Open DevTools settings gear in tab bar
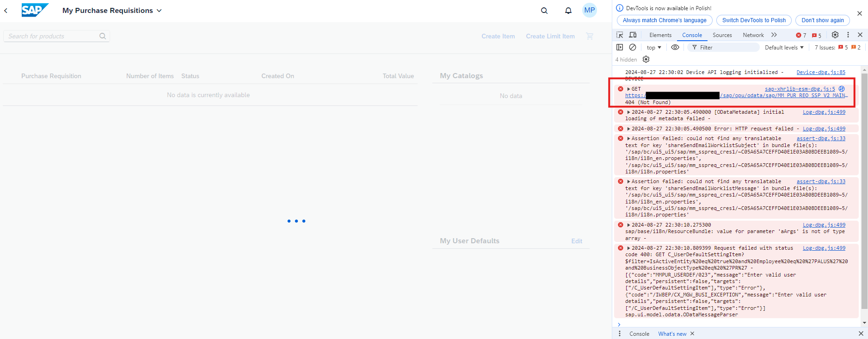This screenshot has height=339, width=868. [835, 35]
